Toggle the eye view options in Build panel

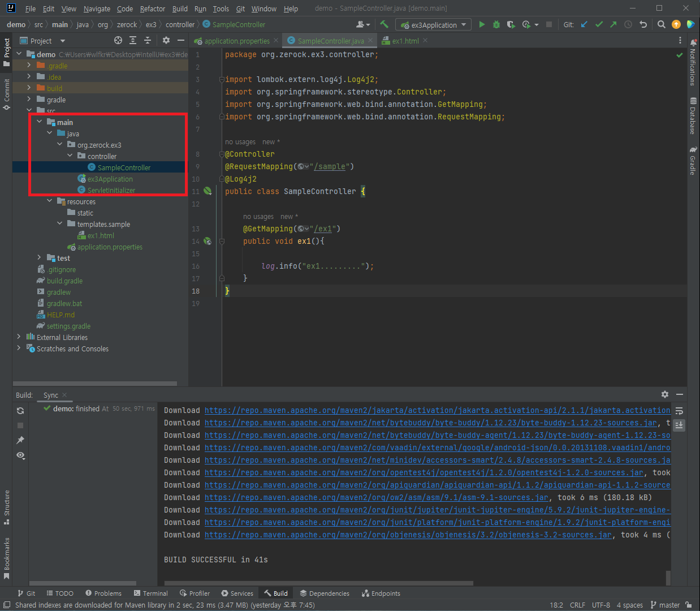click(x=20, y=455)
